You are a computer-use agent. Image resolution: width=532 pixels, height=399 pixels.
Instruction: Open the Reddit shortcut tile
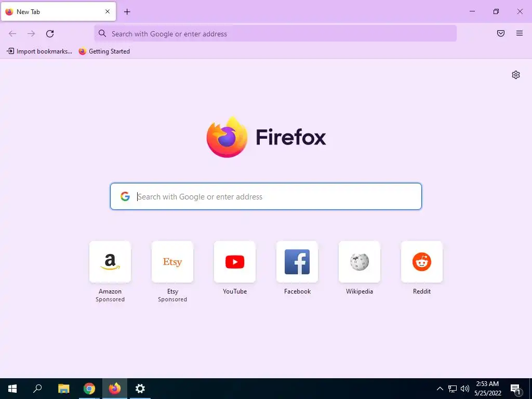(x=422, y=262)
